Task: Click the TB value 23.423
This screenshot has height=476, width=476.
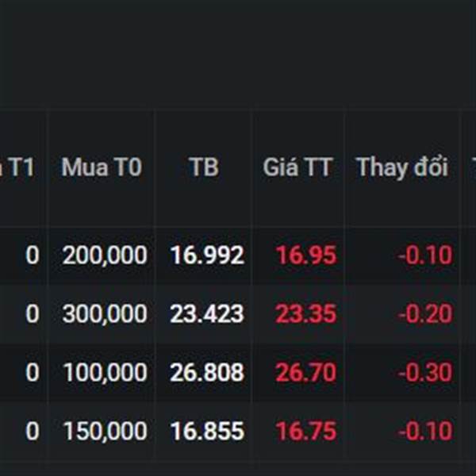Action: pyautogui.click(x=207, y=314)
